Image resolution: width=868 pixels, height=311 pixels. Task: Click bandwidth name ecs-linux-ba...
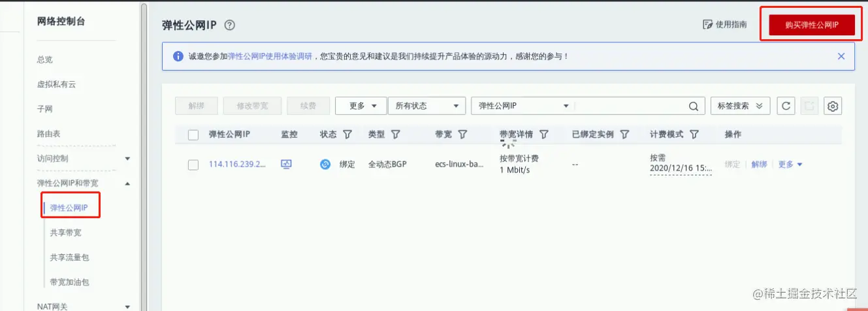coord(460,164)
